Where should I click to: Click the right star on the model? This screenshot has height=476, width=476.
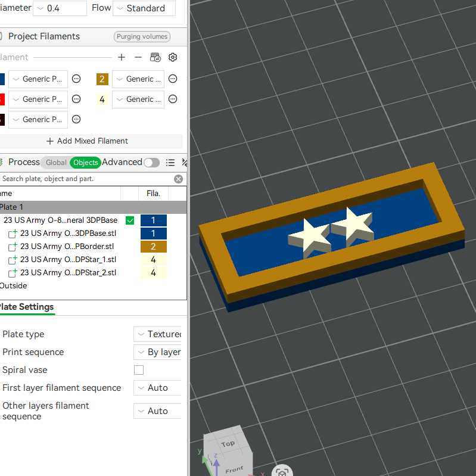click(354, 225)
